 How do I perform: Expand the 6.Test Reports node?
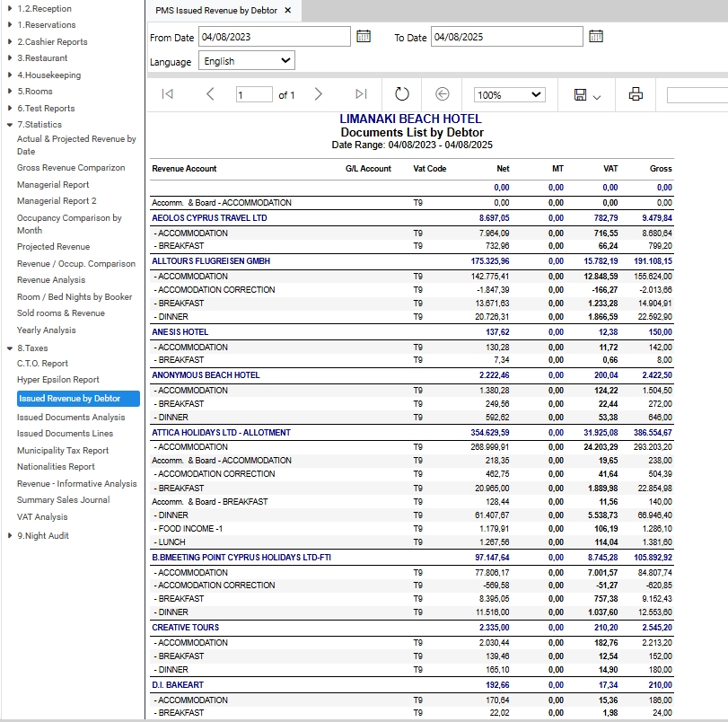point(10,108)
